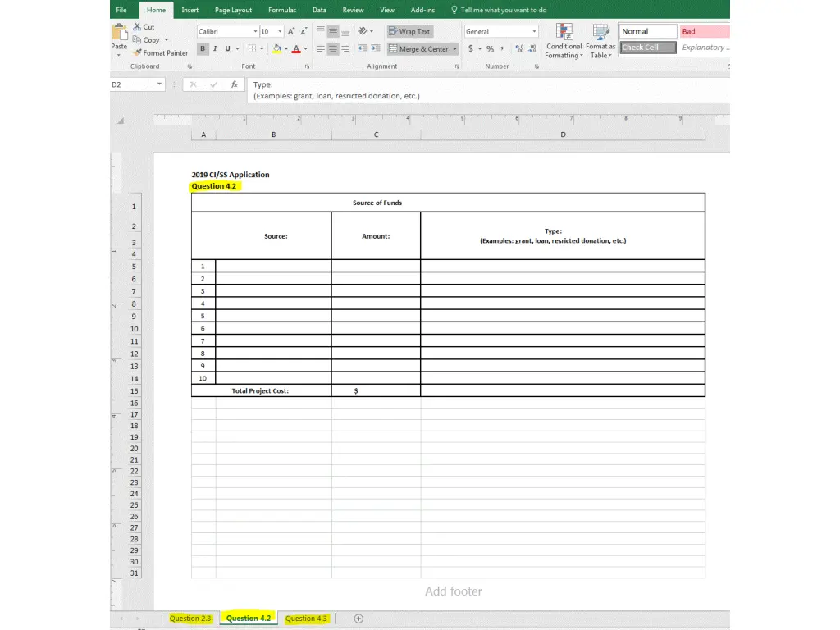Decrease indent

(363, 48)
